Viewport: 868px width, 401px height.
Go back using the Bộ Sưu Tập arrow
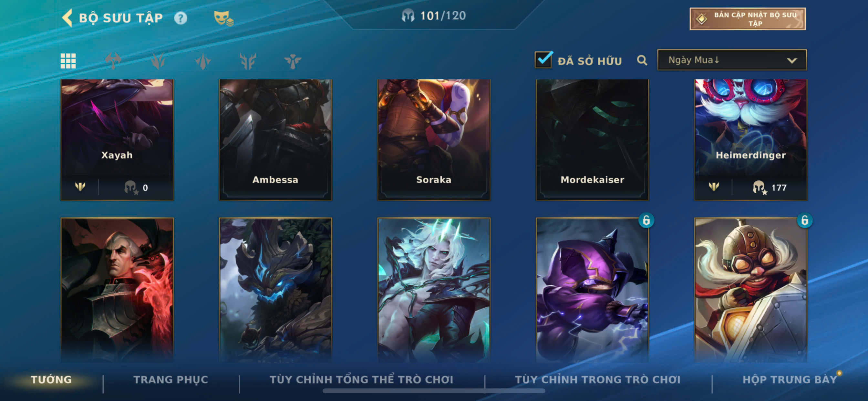[x=67, y=18]
